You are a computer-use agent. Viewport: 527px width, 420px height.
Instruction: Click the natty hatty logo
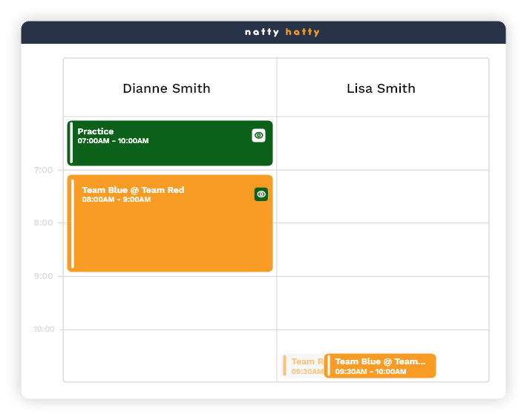tap(282, 32)
